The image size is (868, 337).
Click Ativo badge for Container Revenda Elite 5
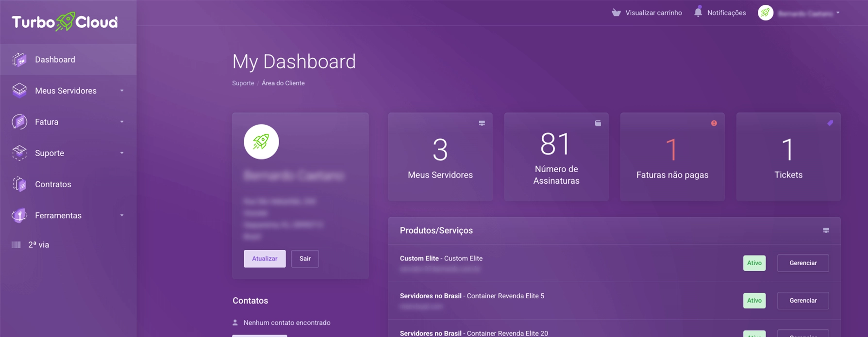click(754, 301)
